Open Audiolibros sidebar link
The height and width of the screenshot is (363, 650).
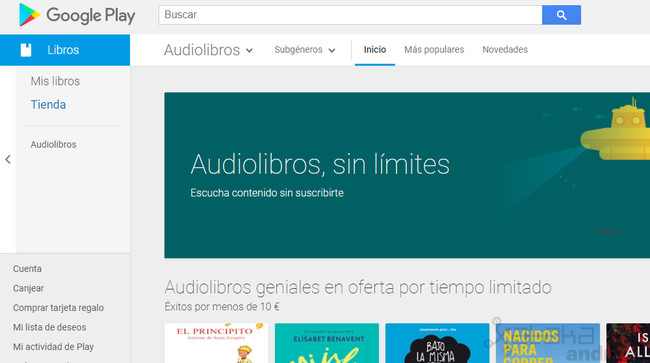(x=53, y=145)
